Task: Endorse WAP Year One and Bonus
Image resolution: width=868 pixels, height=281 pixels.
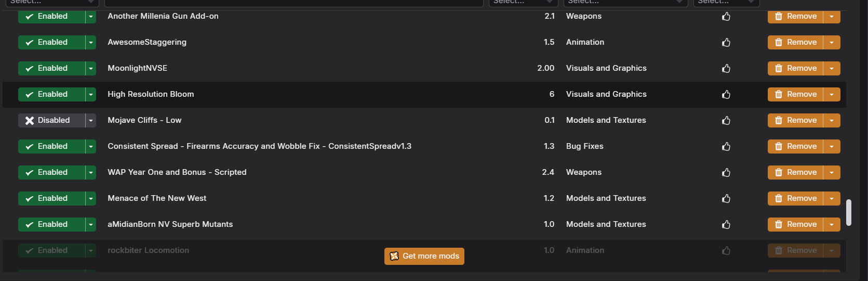Action: (726, 172)
